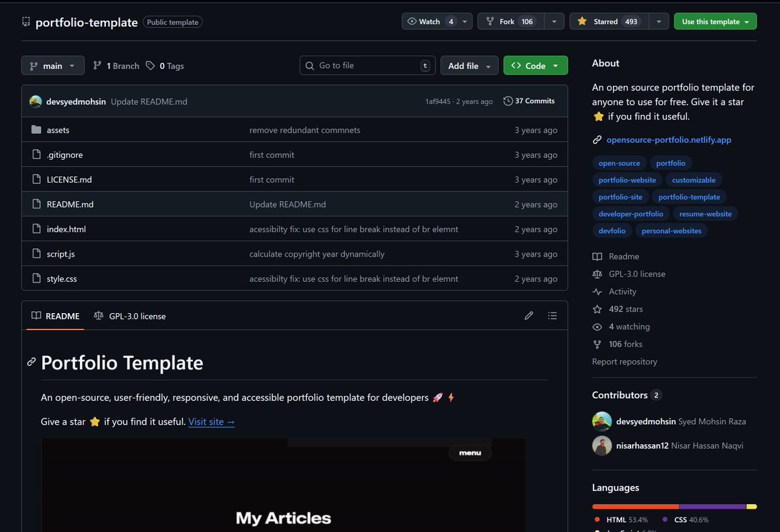This screenshot has height=532, width=780.
Task: Open the style.css file
Action: (62, 279)
